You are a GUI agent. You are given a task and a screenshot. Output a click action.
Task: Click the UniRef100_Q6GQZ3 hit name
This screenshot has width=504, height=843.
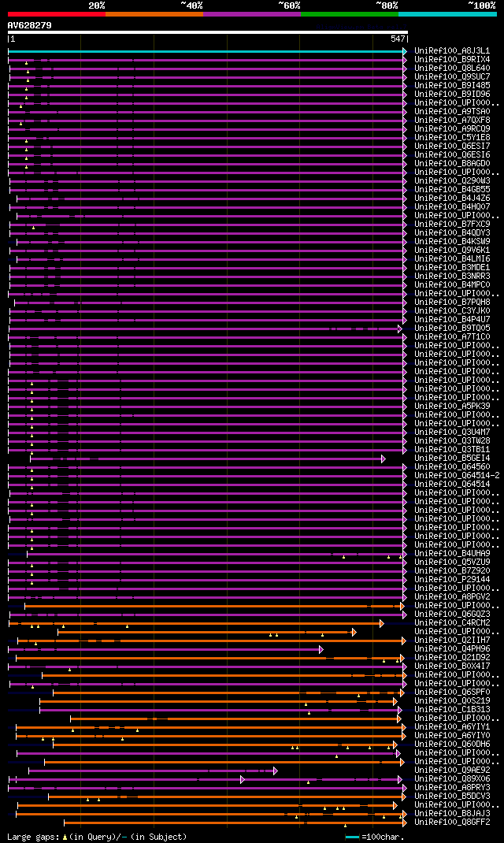coord(452,615)
